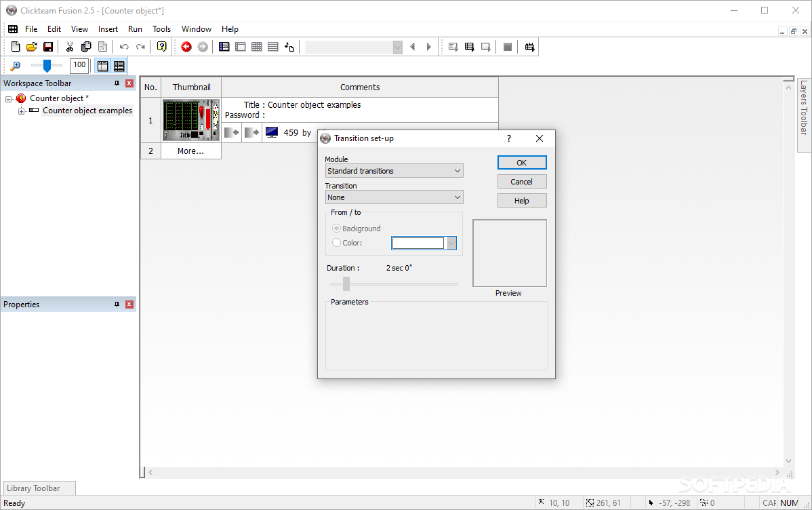
Task: Open the Edit menu
Action: pyautogui.click(x=54, y=29)
